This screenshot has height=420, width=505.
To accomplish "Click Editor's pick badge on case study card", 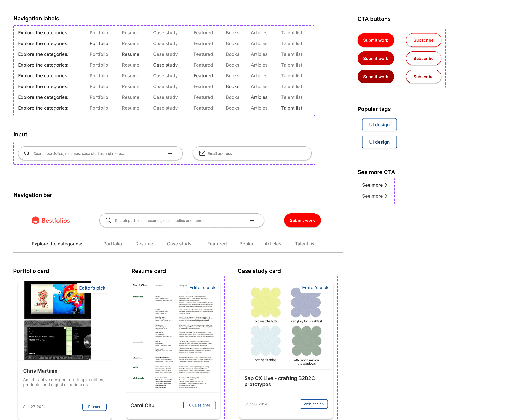I will point(315,287).
